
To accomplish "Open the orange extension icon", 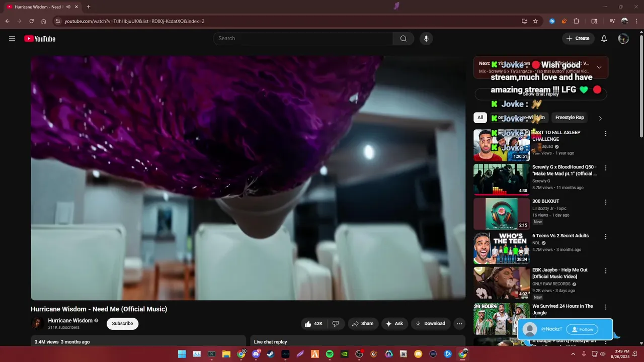I will pyautogui.click(x=564, y=21).
